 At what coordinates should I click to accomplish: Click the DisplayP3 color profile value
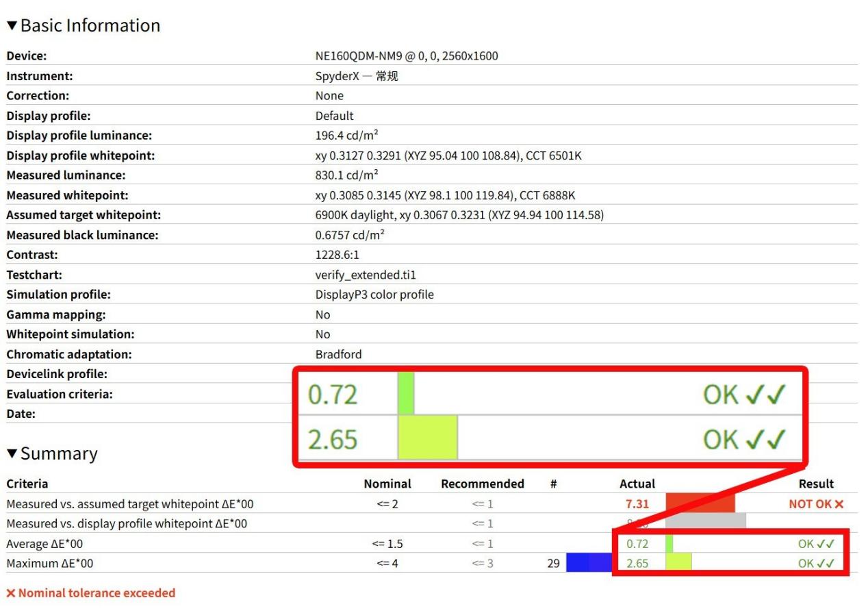[374, 295]
